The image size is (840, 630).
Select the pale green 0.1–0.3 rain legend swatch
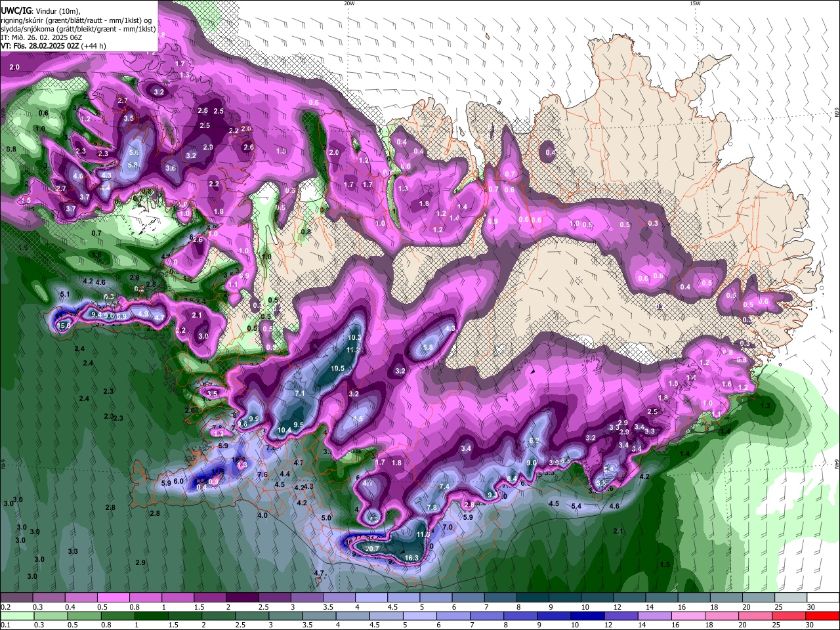point(16,616)
